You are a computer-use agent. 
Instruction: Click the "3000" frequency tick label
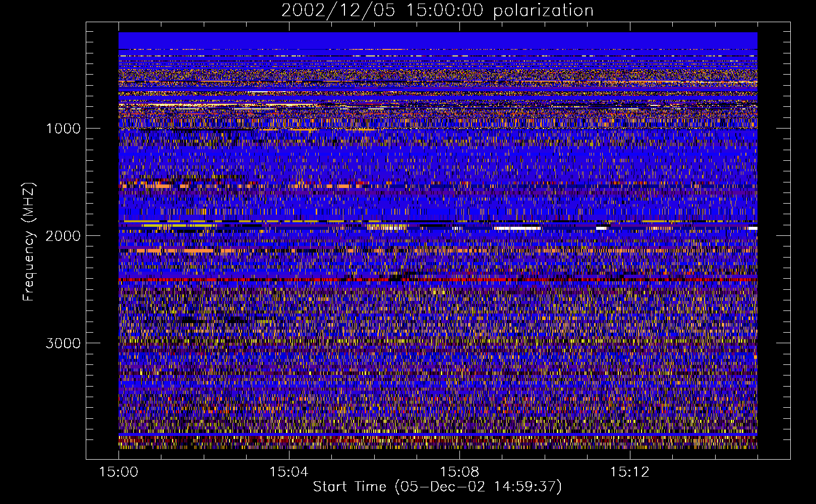tap(63, 343)
